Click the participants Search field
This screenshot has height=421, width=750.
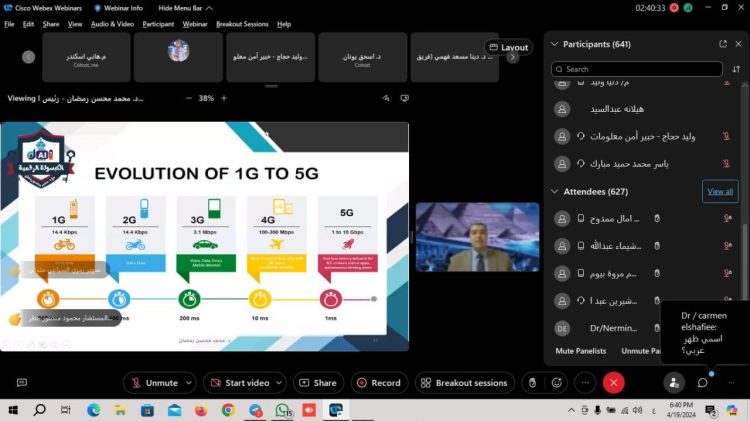[x=637, y=69]
